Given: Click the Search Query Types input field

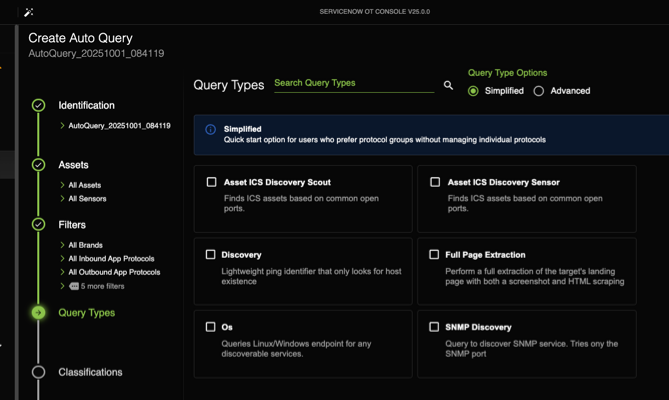Looking at the screenshot, I should click(354, 84).
